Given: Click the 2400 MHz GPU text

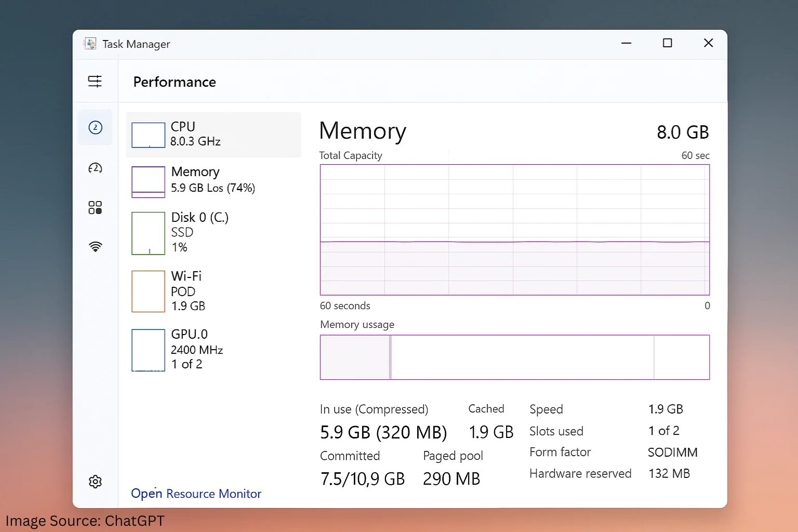Looking at the screenshot, I should click(x=197, y=350).
